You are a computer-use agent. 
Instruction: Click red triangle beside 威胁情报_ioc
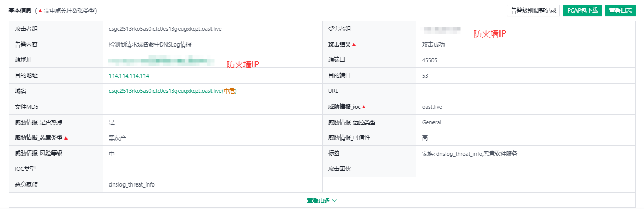[x=364, y=107]
